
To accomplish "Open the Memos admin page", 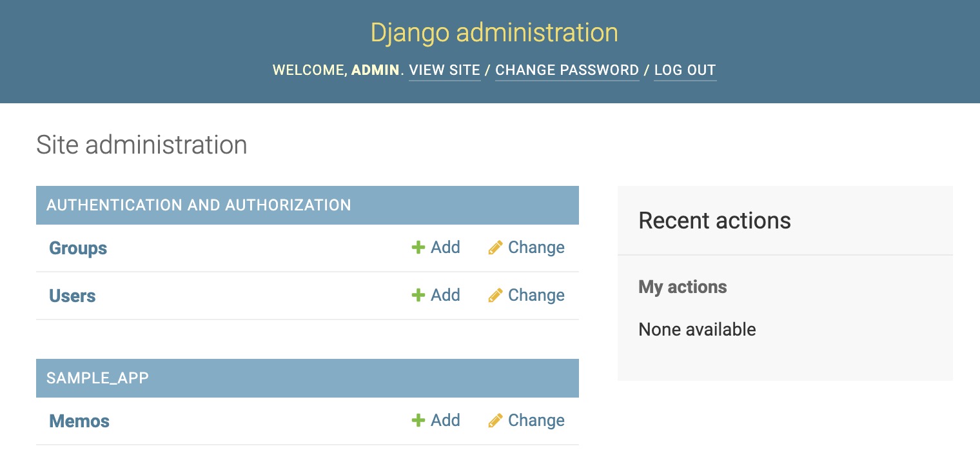I will (79, 421).
